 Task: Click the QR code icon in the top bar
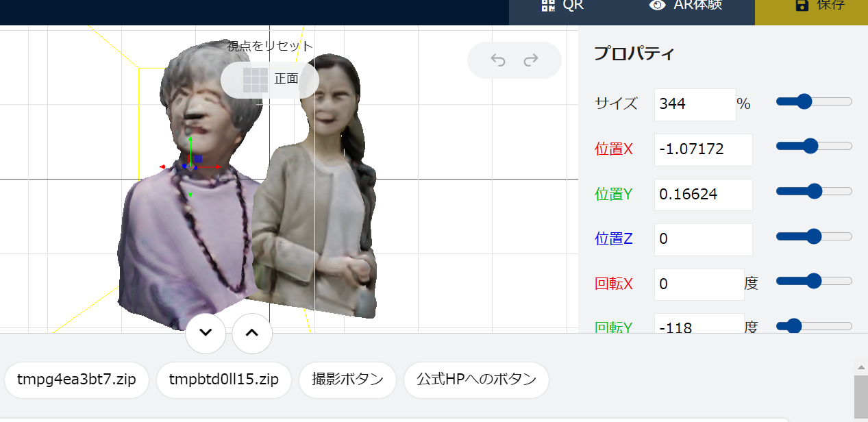pyautogui.click(x=547, y=5)
